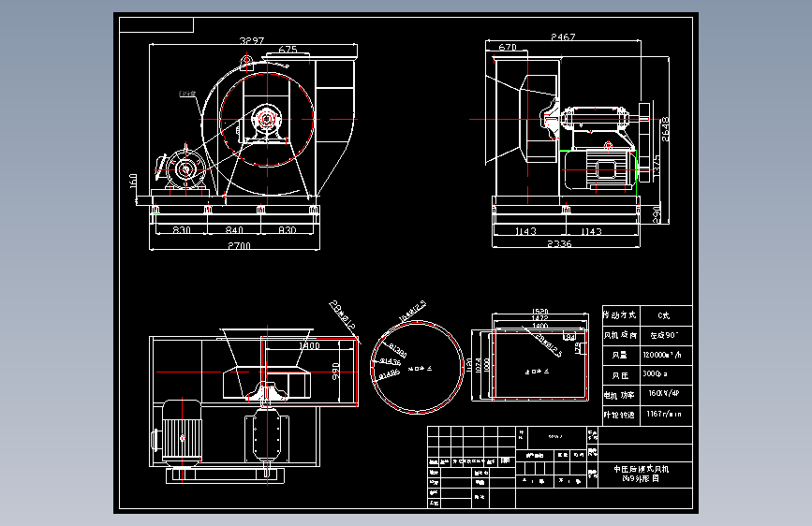
Task: Click the 1472 outlet flange dimension
Action: point(539,318)
